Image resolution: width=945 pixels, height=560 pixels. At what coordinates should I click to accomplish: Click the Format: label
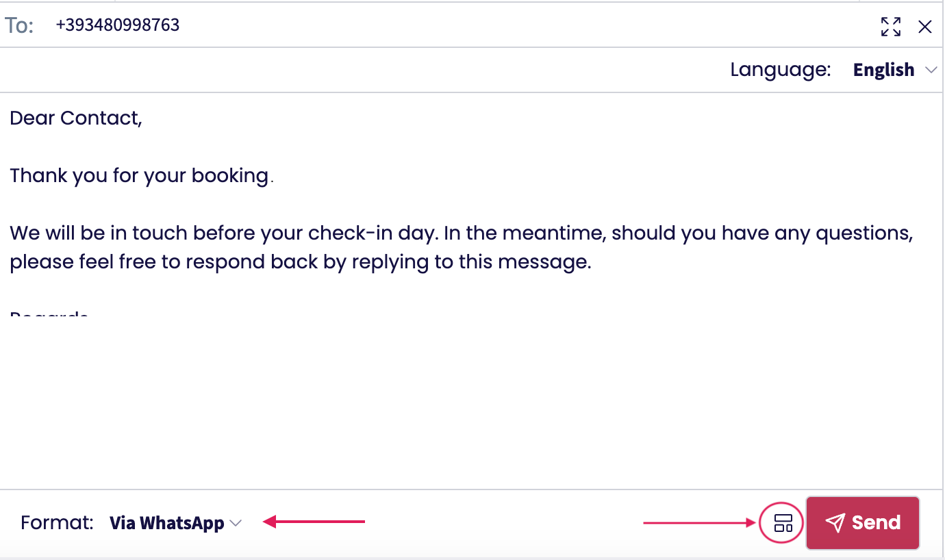coord(57,523)
